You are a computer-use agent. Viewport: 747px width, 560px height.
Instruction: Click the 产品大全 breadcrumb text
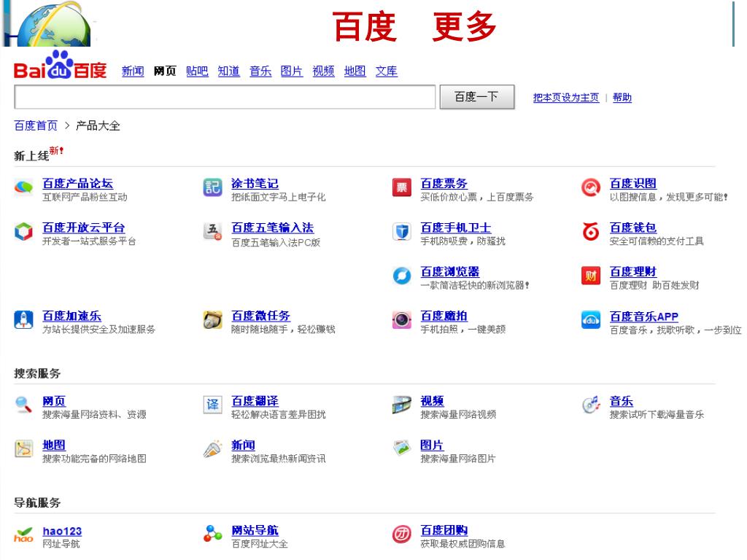(98, 125)
